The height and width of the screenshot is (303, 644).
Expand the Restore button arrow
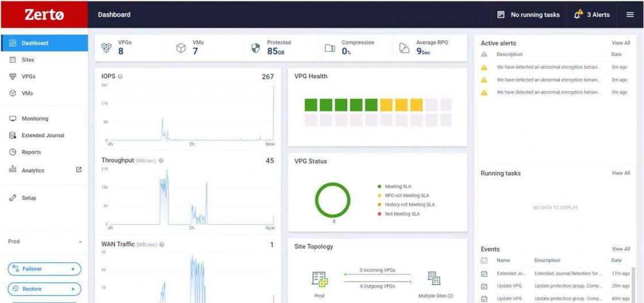click(x=73, y=289)
